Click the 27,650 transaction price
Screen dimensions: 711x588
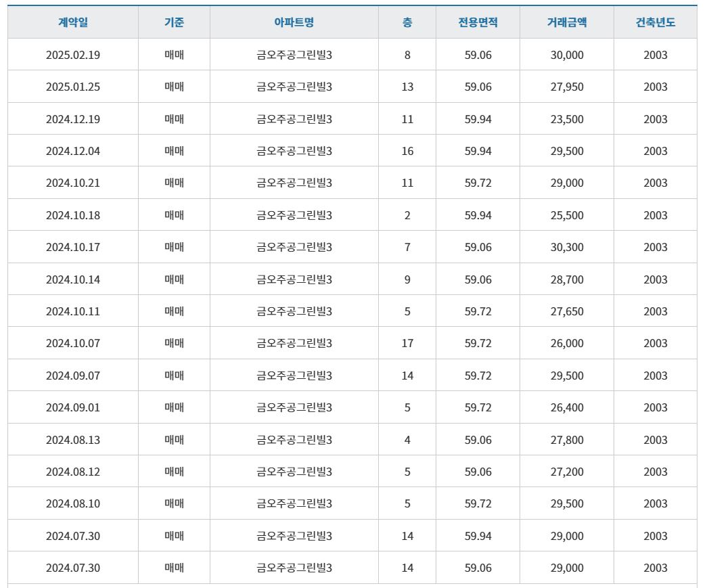(x=567, y=311)
